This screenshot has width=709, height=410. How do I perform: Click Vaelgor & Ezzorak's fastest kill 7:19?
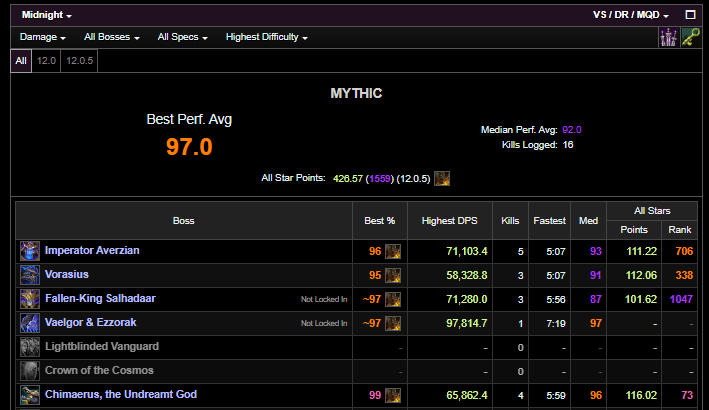(556, 323)
